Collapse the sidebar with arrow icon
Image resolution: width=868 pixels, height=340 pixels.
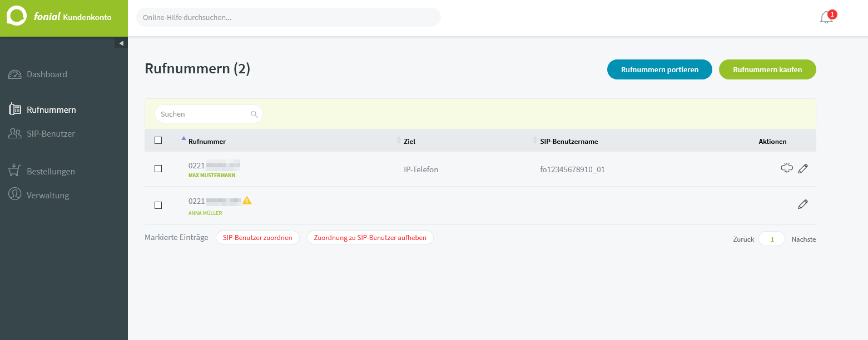tap(121, 43)
